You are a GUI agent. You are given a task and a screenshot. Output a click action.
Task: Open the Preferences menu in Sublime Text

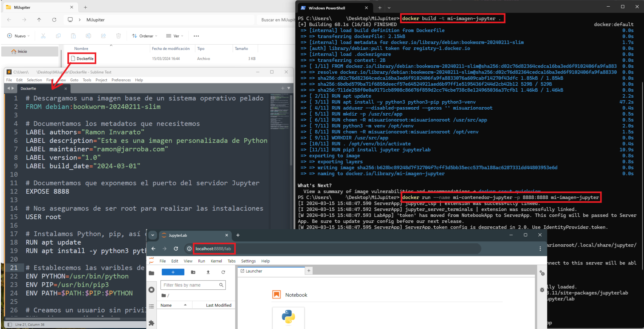[x=121, y=80]
